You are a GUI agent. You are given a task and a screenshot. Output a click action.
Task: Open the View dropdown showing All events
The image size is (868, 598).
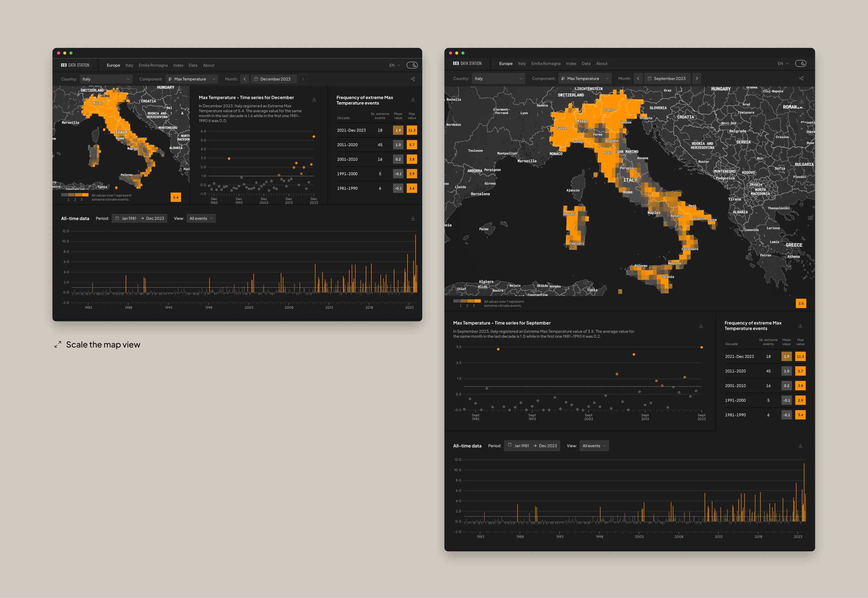click(201, 218)
